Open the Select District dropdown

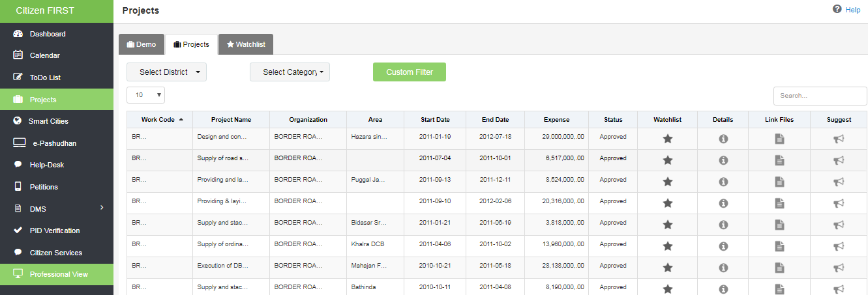(x=166, y=72)
